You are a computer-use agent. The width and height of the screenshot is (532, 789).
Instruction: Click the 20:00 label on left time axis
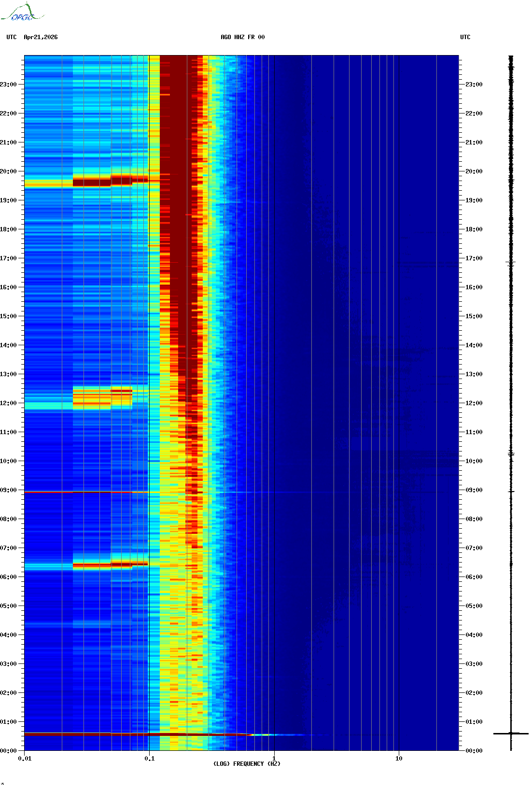point(9,171)
